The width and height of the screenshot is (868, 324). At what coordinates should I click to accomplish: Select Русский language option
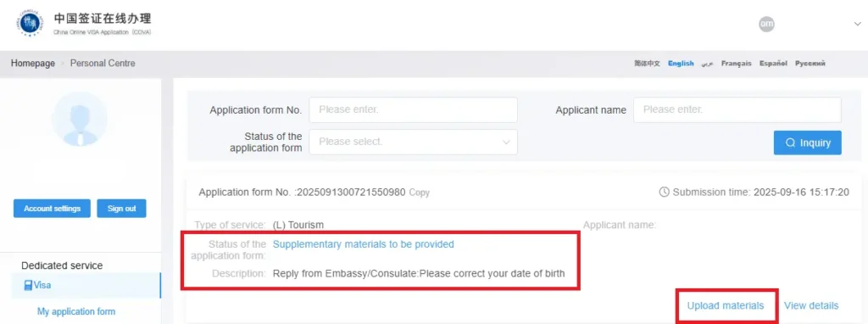point(810,64)
